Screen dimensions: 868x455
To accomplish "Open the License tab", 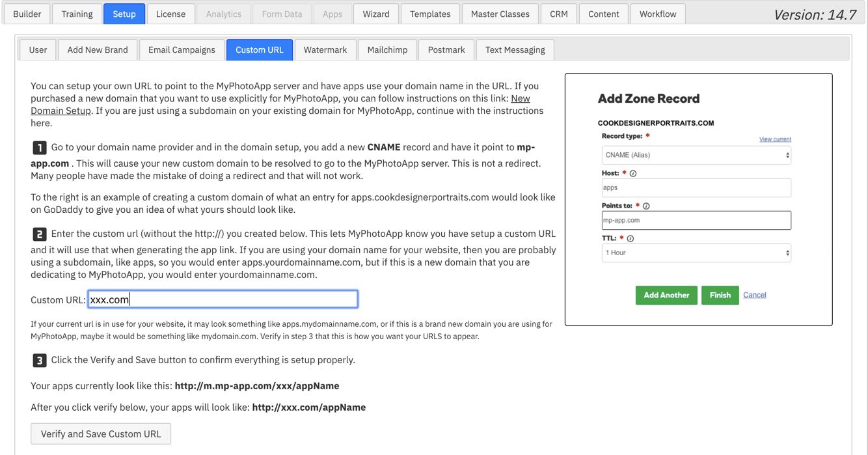I will click(x=170, y=14).
